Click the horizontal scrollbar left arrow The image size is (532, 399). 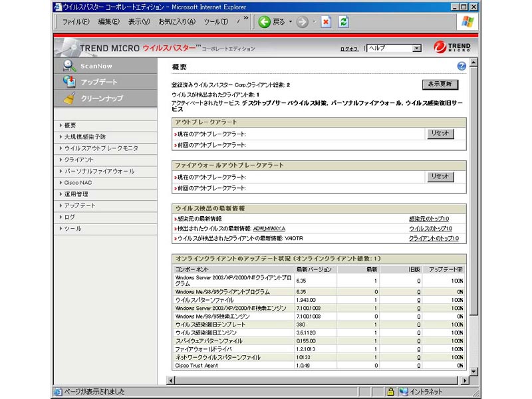click(171, 380)
